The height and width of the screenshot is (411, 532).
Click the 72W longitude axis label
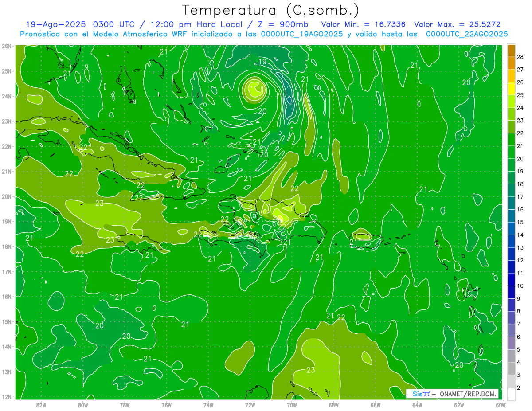250,405
